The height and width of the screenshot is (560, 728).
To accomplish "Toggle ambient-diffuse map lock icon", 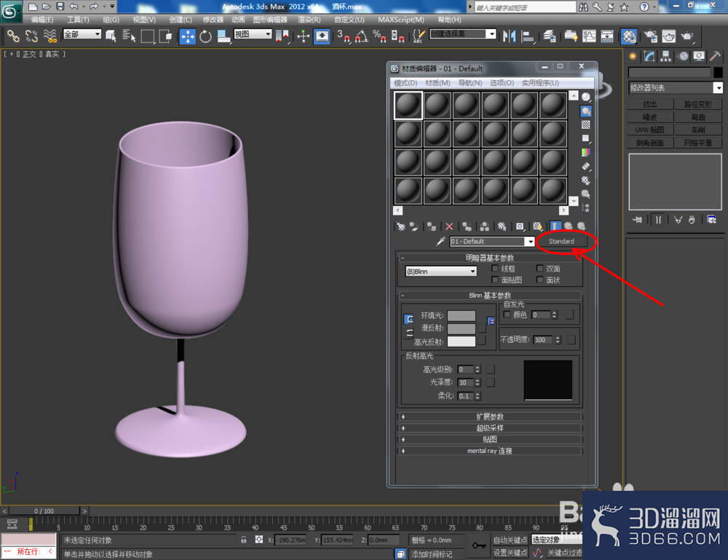I will [x=491, y=321].
